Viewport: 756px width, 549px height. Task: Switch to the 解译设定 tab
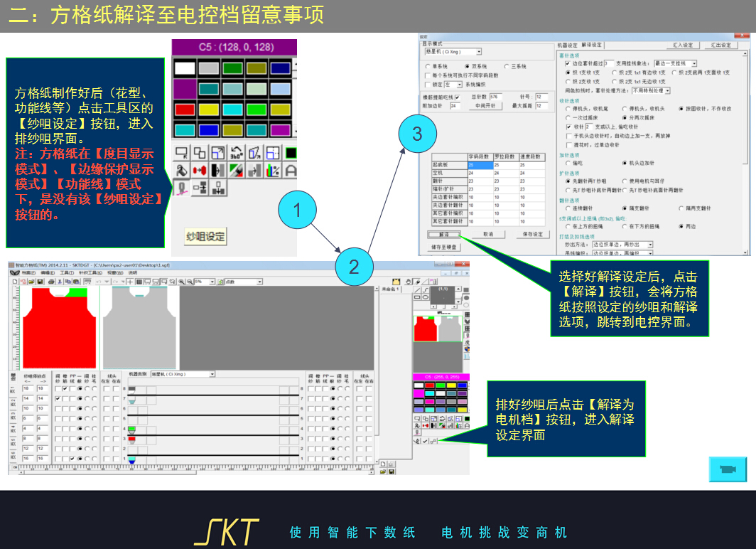[x=591, y=45]
